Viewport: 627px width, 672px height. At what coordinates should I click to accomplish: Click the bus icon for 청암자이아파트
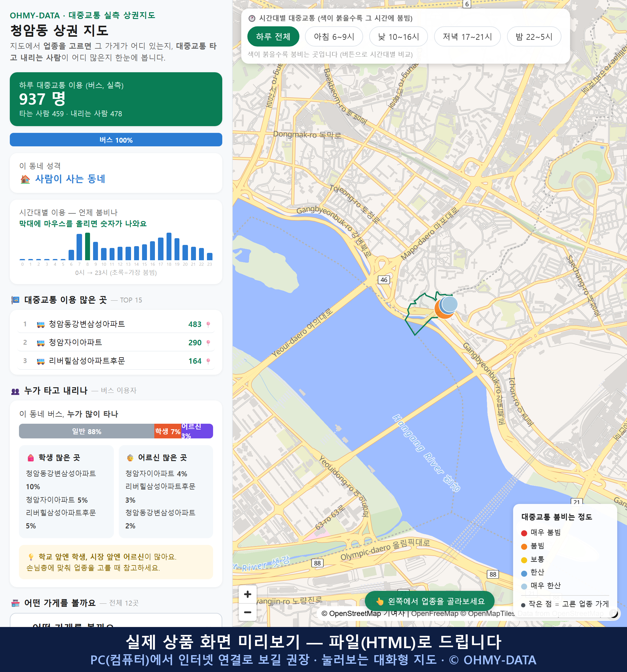pyautogui.click(x=40, y=343)
